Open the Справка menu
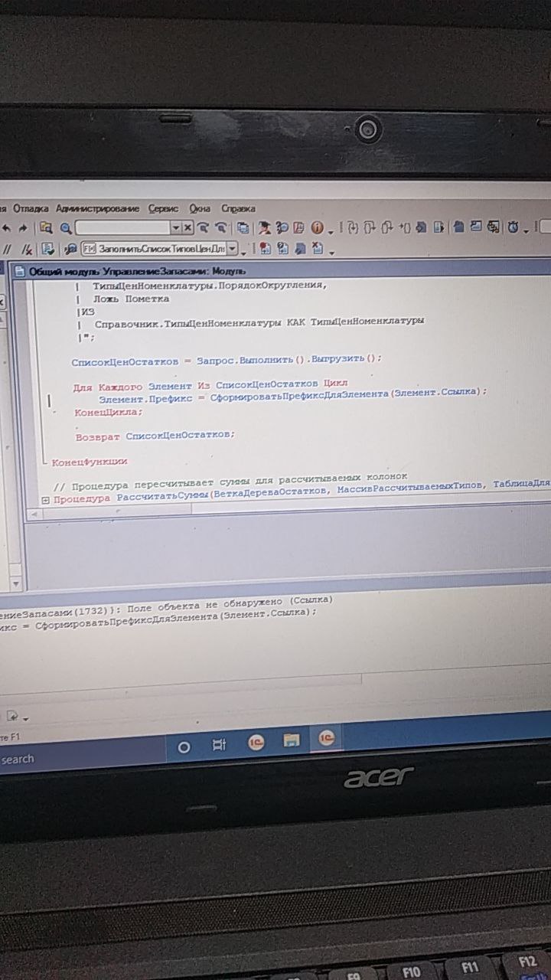The height and width of the screenshot is (980, 551). click(x=238, y=208)
